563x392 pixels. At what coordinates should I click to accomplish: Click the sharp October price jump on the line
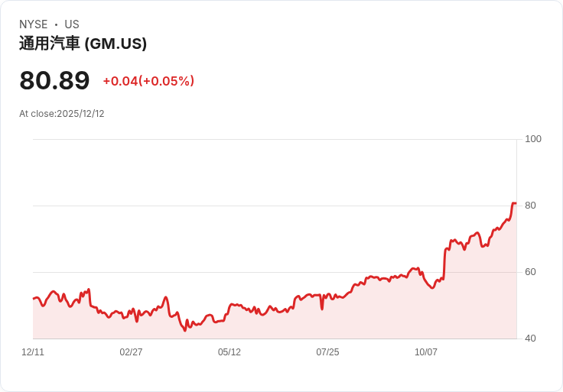tap(444, 264)
